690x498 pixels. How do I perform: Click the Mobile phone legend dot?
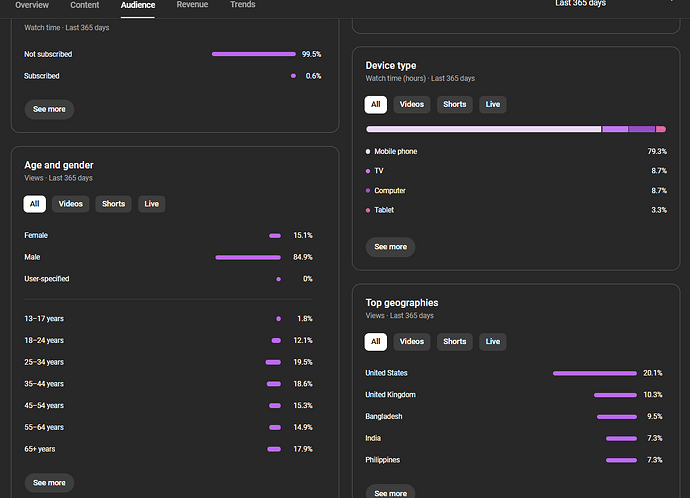pyautogui.click(x=368, y=151)
